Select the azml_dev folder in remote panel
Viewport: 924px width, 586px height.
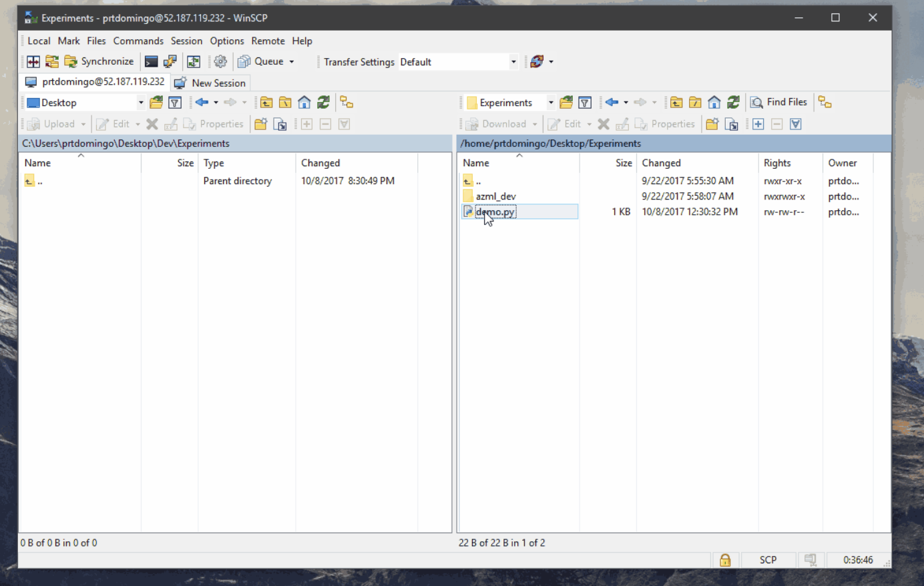click(x=496, y=196)
